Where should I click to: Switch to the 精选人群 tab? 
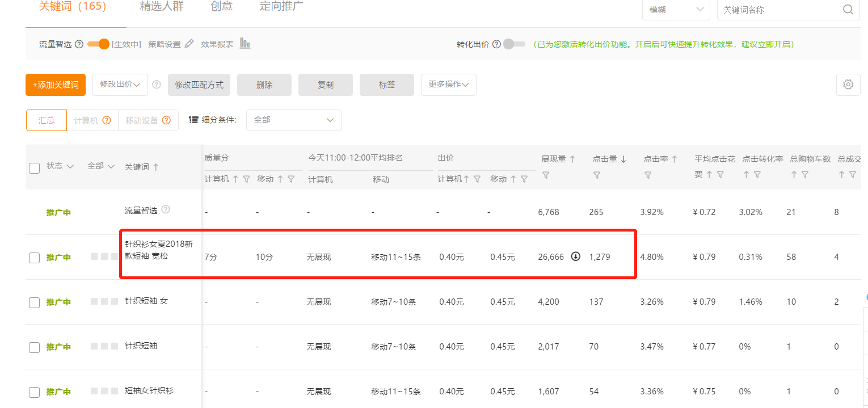(162, 7)
